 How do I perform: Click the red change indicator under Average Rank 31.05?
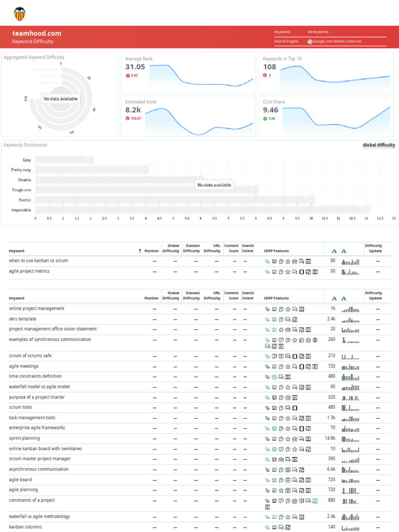click(x=131, y=76)
